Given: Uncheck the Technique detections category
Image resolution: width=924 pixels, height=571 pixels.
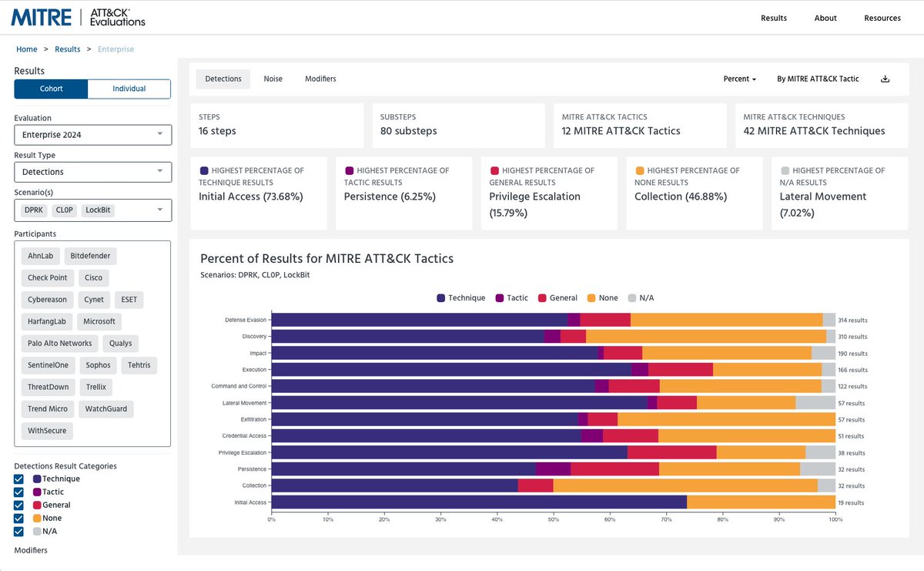Looking at the screenshot, I should click(18, 479).
